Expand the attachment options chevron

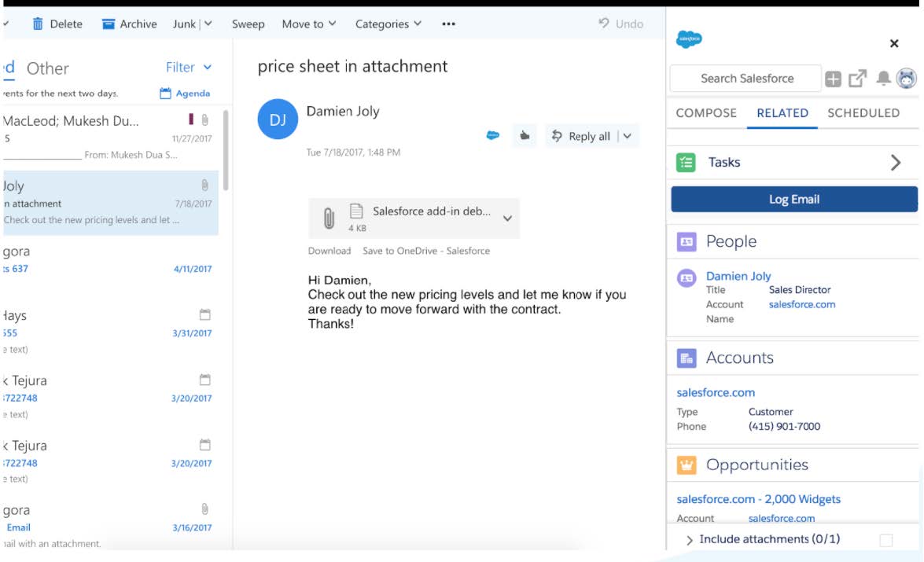(x=507, y=219)
